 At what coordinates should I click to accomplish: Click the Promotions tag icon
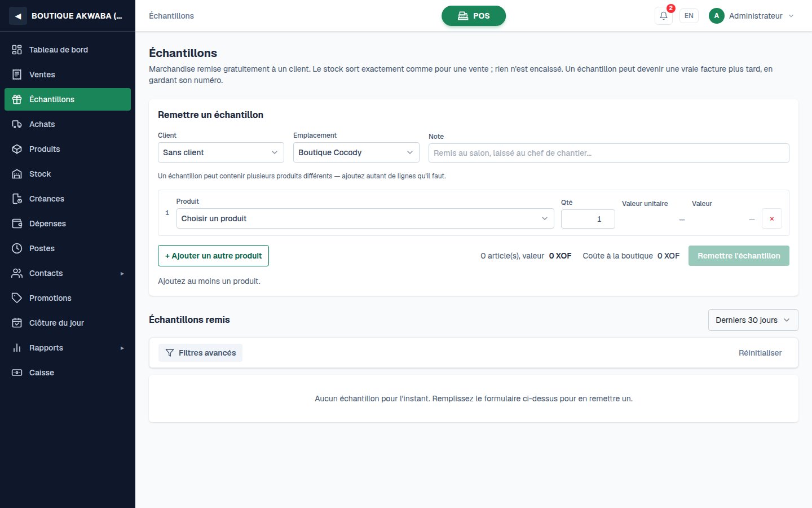click(17, 298)
